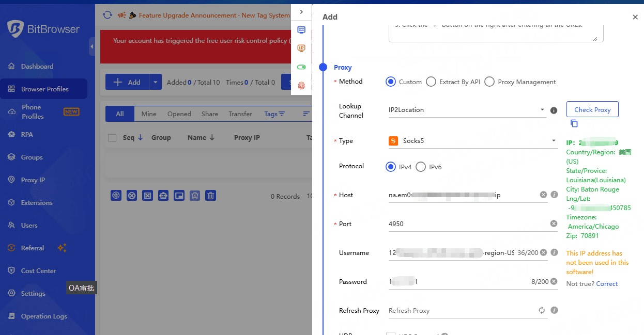644x335 pixels.
Task: Click the copy icon below Check Proxy
Action: click(574, 123)
